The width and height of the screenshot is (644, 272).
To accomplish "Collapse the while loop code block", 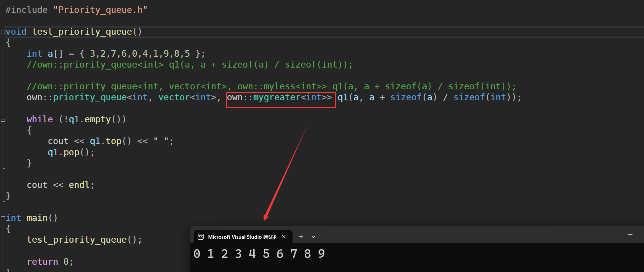I will 3,120.
